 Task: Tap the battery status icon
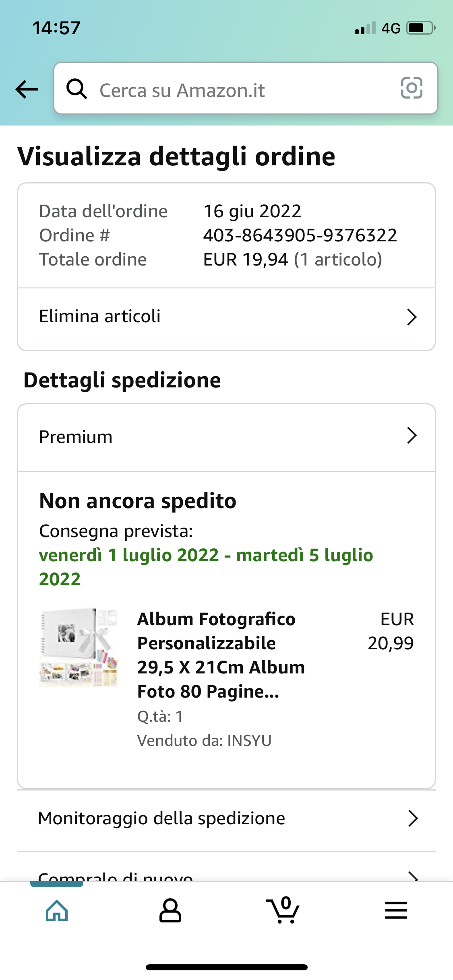pos(421,28)
